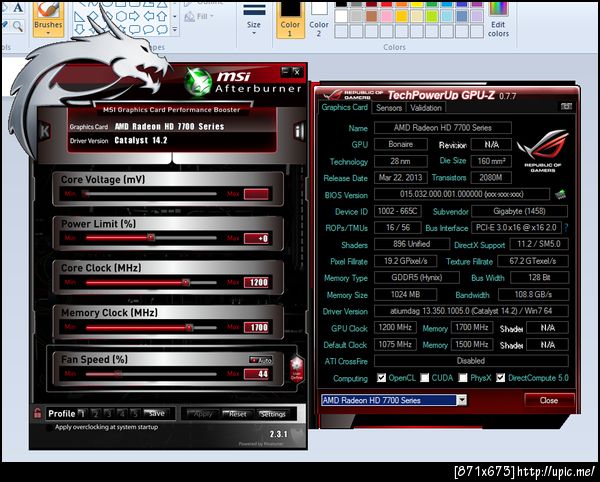Pick the hexagon shape in Paint
600x482 pixels.
(x=121, y=16)
